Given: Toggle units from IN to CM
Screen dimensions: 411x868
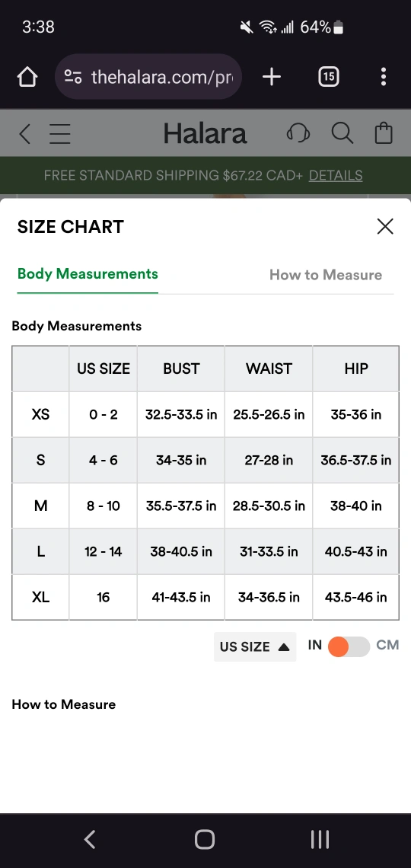Looking at the screenshot, I should pyautogui.click(x=349, y=646).
